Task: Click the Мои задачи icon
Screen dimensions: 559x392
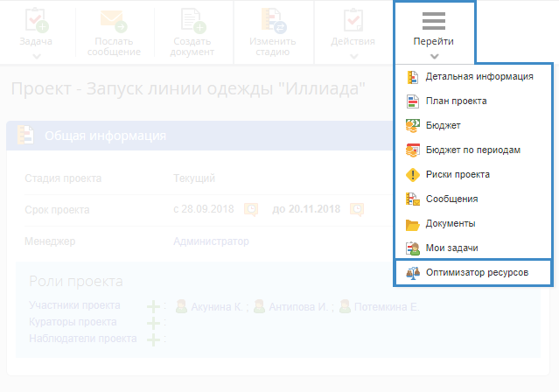Action: coord(413,248)
